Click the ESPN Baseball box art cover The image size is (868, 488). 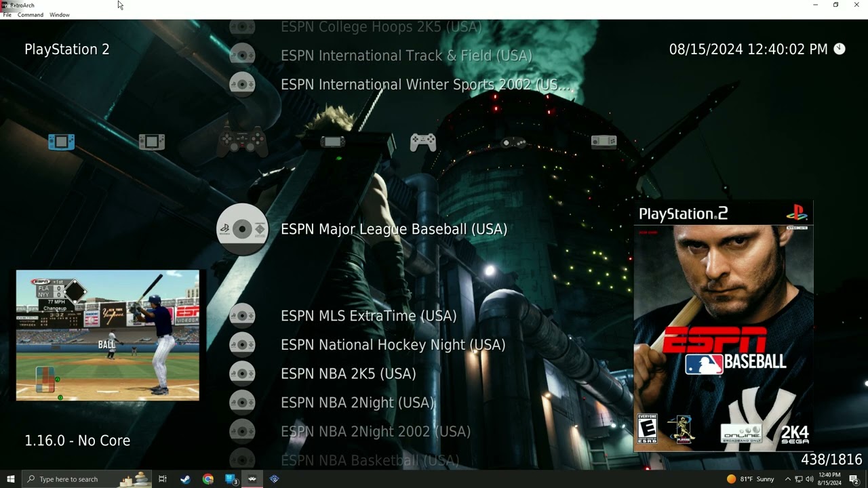pyautogui.click(x=723, y=327)
